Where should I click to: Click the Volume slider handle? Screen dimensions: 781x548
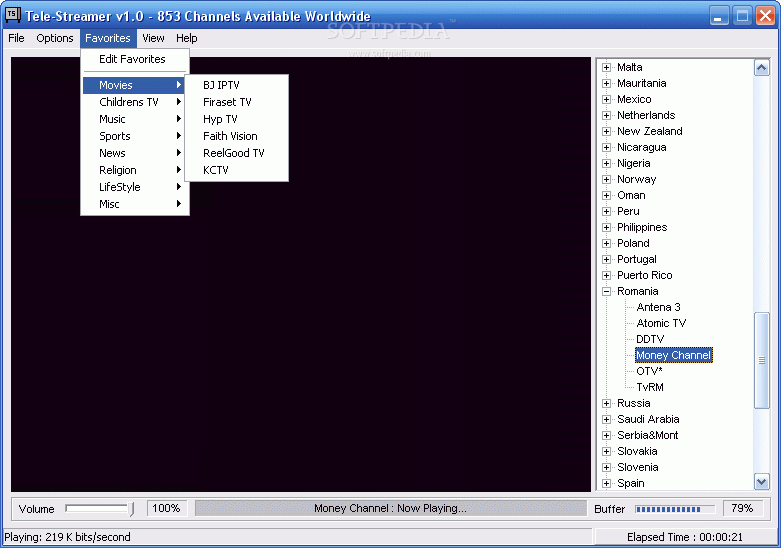131,509
